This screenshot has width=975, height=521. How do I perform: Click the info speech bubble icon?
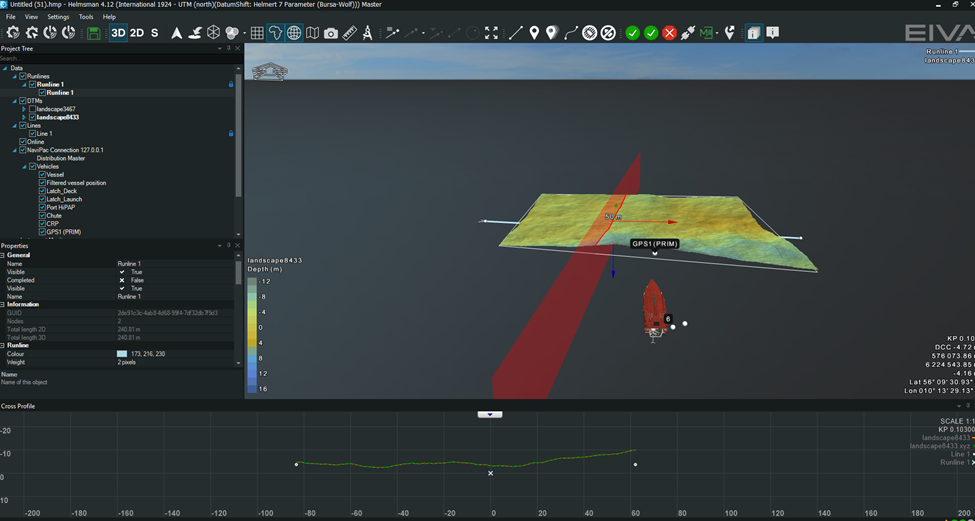(773, 33)
